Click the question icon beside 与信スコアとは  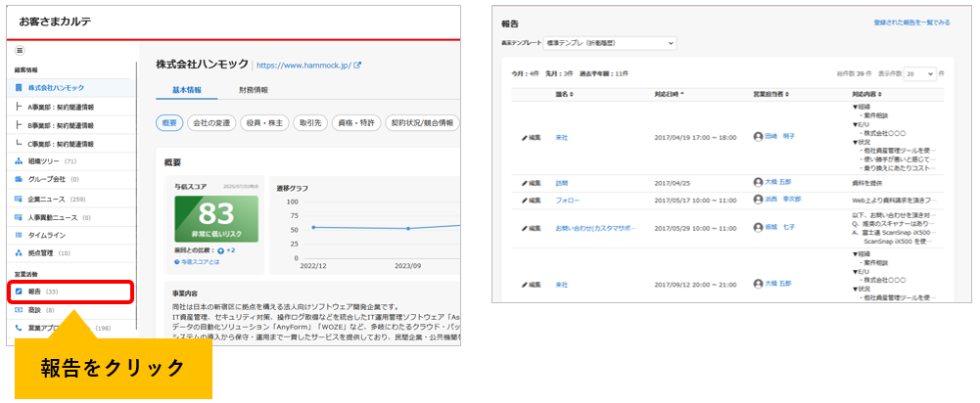(177, 262)
